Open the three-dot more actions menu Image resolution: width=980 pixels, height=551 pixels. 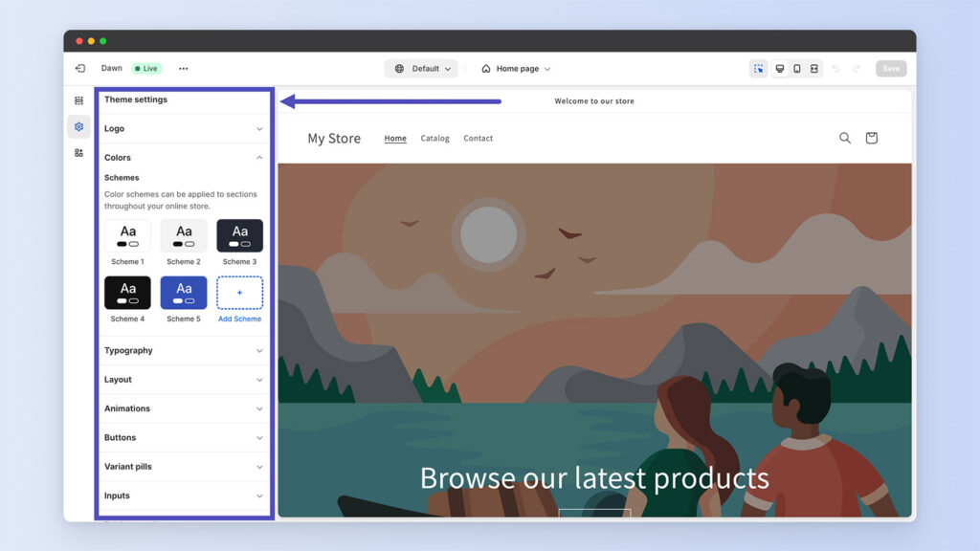[x=183, y=69]
